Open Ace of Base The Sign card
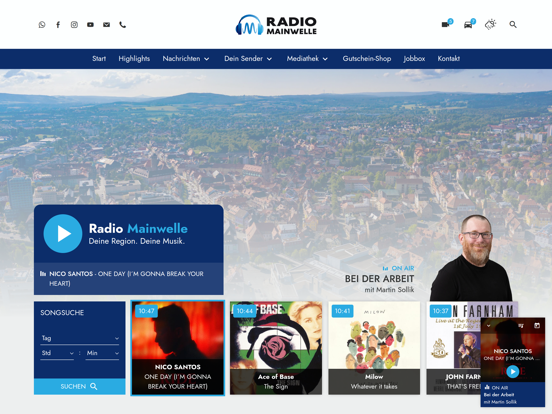Viewport: 552px width, 414px height. tap(276, 348)
